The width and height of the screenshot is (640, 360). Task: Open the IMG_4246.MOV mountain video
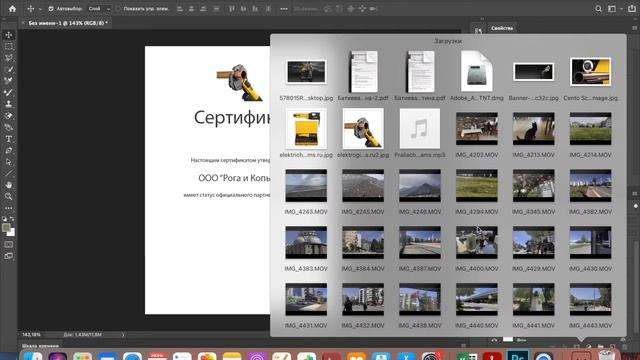tap(420, 186)
